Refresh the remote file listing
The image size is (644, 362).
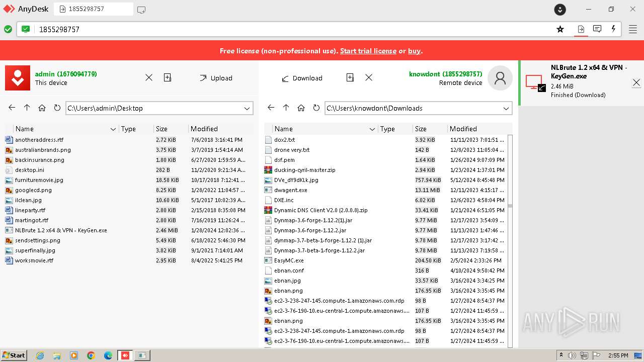coord(316,108)
